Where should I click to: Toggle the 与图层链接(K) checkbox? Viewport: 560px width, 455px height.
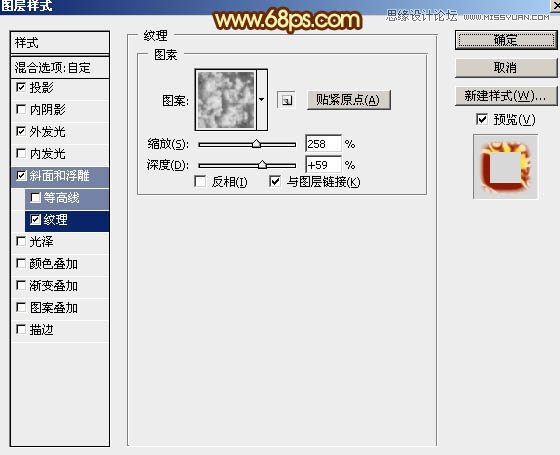click(x=275, y=181)
